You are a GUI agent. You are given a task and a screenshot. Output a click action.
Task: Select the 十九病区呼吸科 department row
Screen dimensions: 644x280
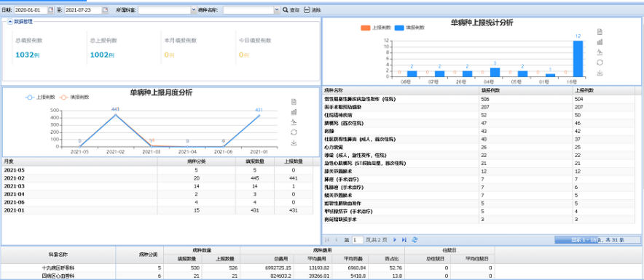coord(248,268)
